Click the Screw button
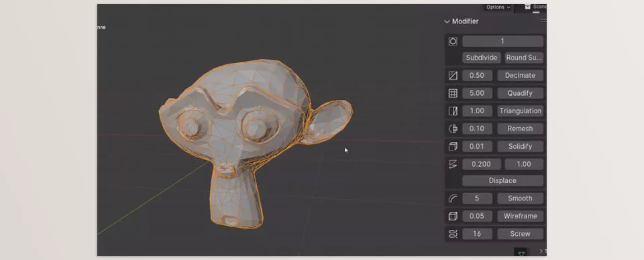Image resolution: width=644 pixels, height=260 pixels. tap(520, 234)
